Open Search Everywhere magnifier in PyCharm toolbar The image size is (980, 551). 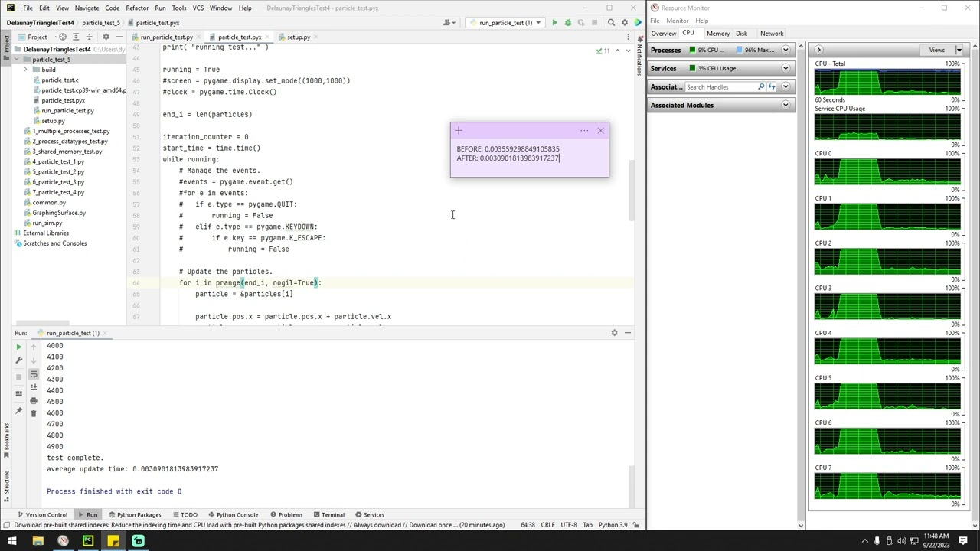pyautogui.click(x=611, y=23)
